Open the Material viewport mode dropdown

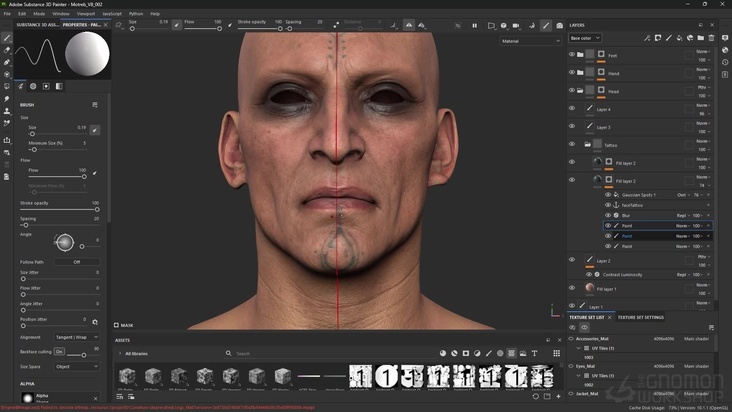(x=531, y=41)
